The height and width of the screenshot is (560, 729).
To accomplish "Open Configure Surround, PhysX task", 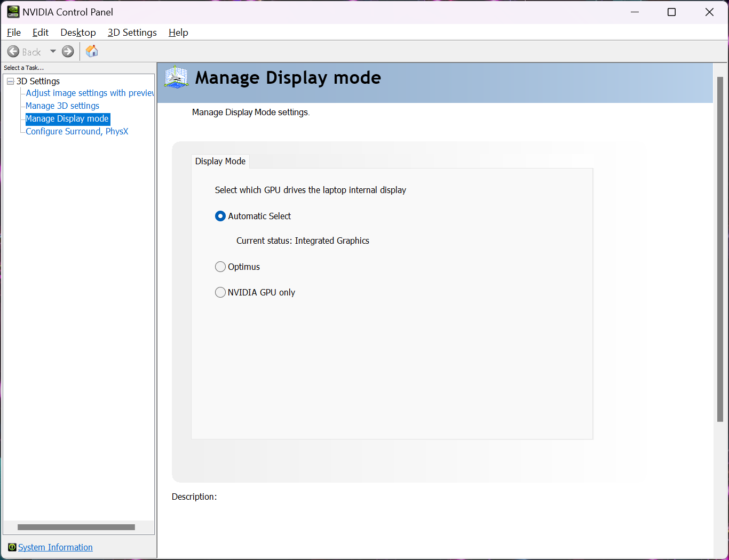I will click(77, 131).
